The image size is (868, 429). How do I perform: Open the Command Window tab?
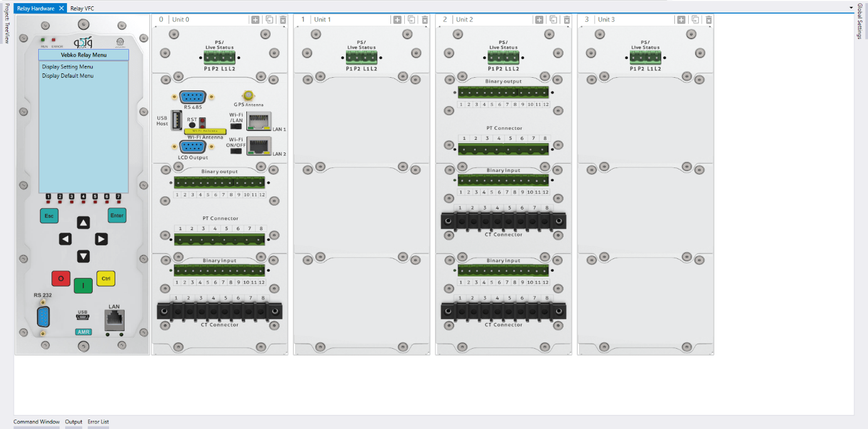click(x=37, y=422)
